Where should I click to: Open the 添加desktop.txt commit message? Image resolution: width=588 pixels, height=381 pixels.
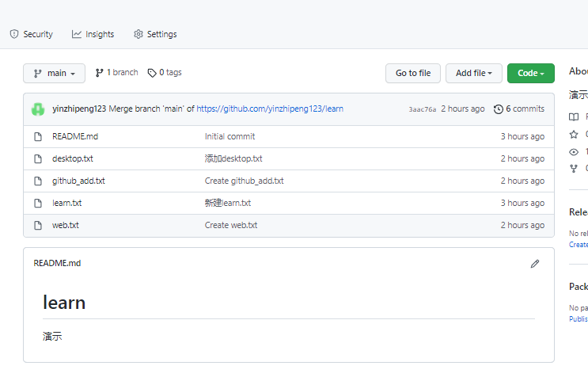(x=233, y=158)
